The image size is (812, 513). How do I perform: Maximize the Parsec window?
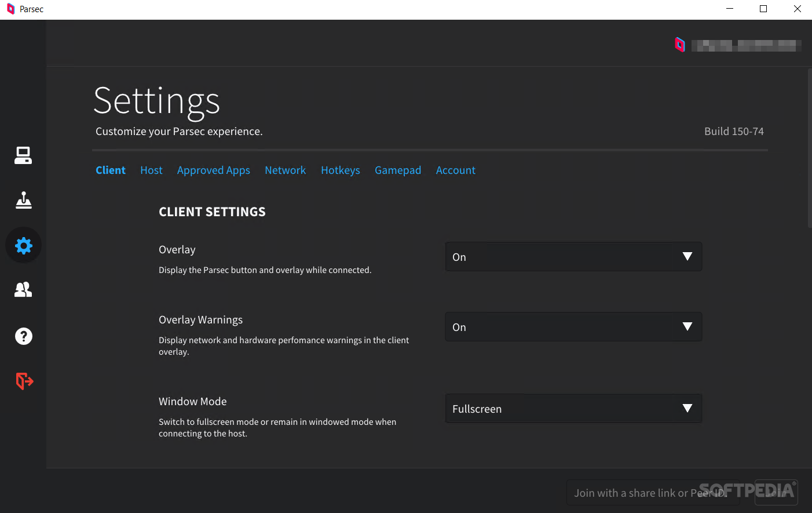[763, 9]
